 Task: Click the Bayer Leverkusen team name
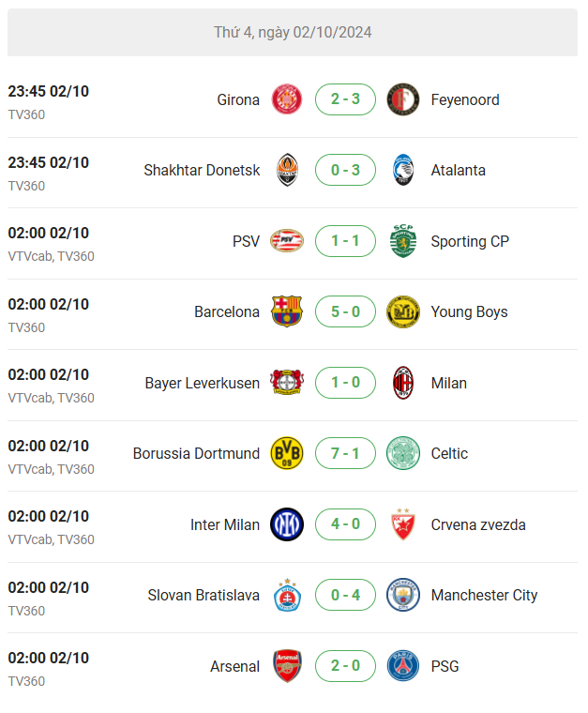203,383
